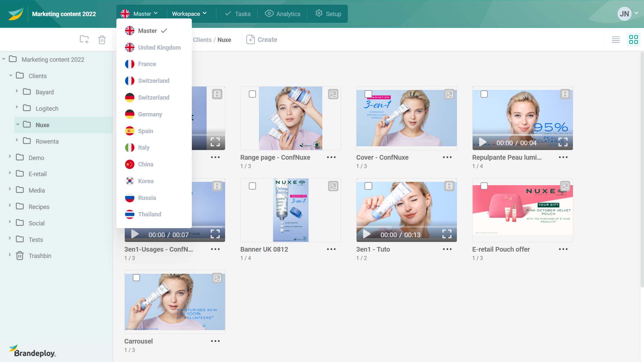This screenshot has width=644, height=362.
Task: Click the Create button
Action: 262,39
